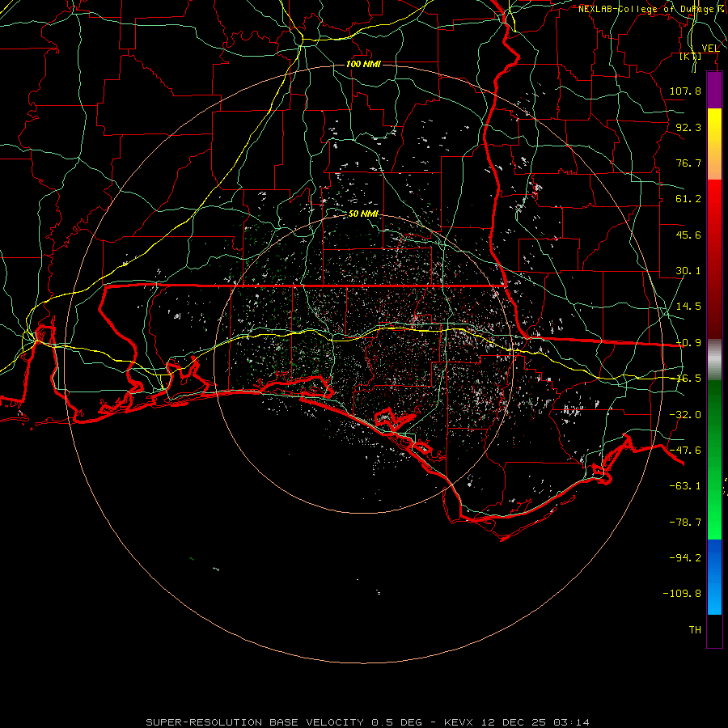Click the 107.8 velocity scale value
This screenshot has width=728, height=728.
coord(685,91)
